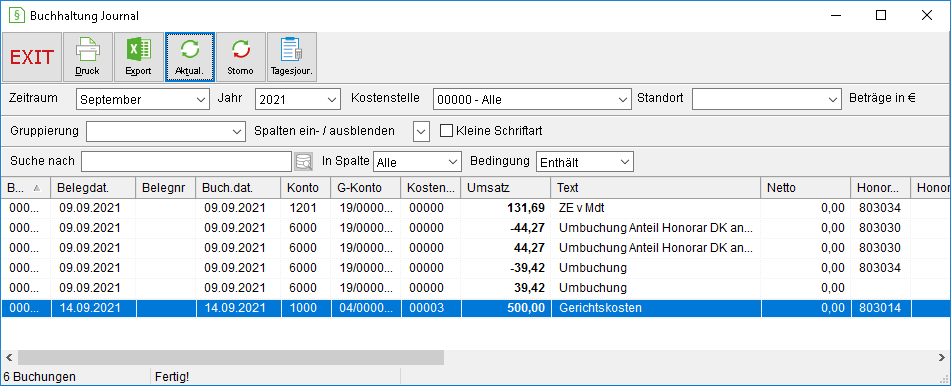
Task: Sort by the Belegdat. column header
Action: [93, 188]
